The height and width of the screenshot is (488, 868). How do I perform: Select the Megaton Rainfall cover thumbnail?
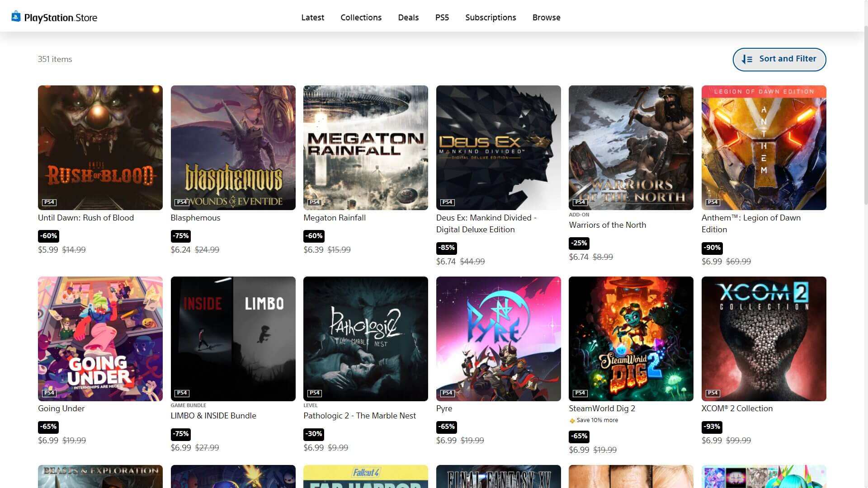pos(365,147)
